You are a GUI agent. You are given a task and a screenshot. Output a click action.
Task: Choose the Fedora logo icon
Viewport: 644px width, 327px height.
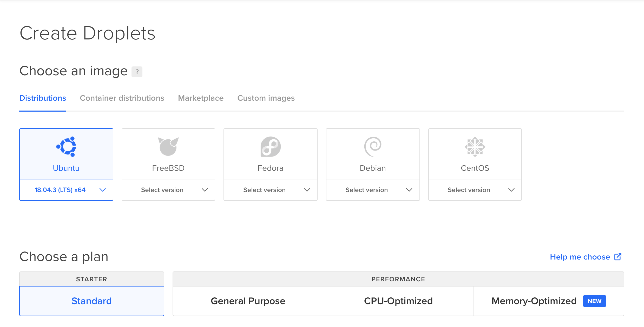click(x=270, y=147)
